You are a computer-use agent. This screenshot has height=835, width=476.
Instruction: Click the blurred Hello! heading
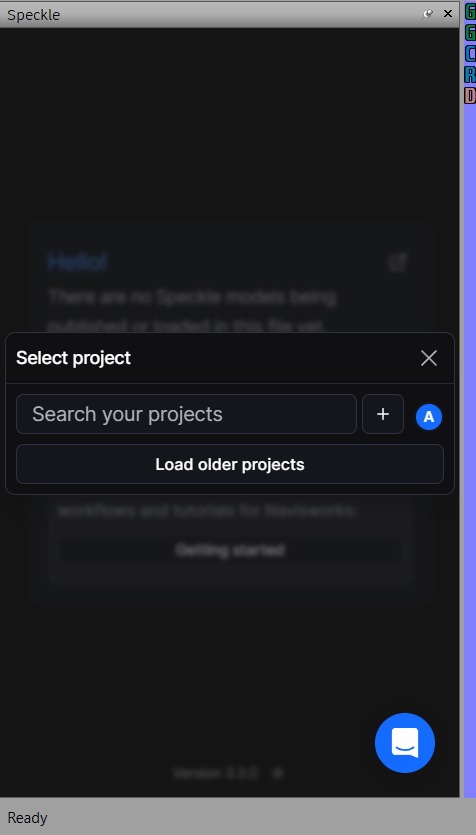[77, 261]
